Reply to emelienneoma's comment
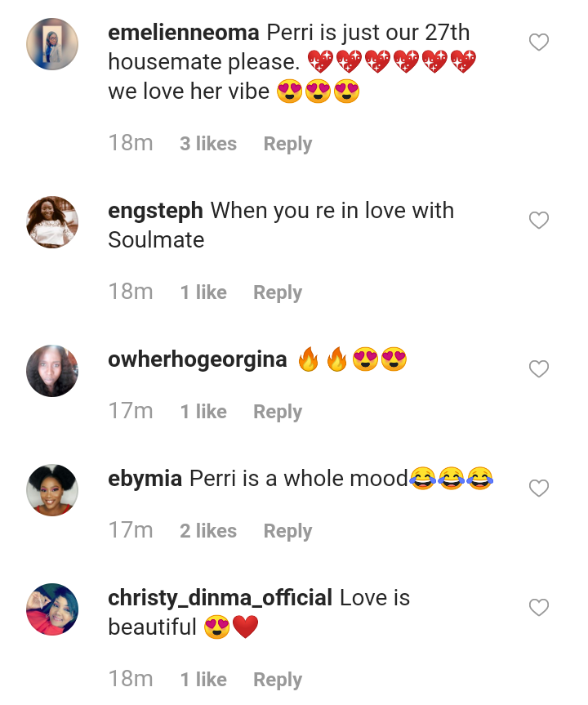 [x=287, y=144]
